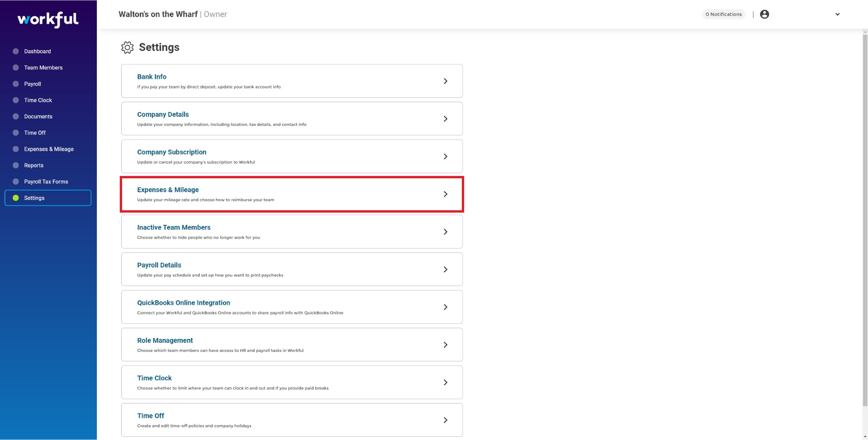Click the Payroll Details title link
The width and height of the screenshot is (868, 440).
(159, 265)
